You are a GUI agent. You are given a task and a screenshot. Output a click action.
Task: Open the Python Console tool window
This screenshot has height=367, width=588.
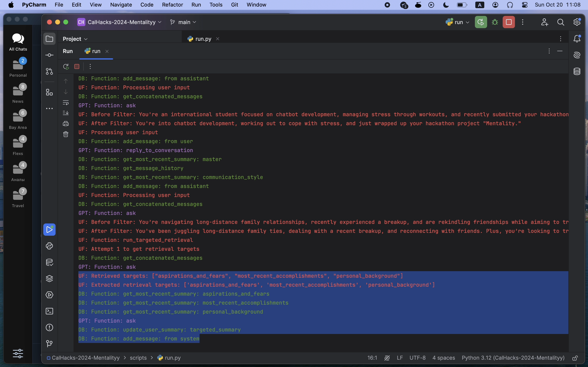49,246
